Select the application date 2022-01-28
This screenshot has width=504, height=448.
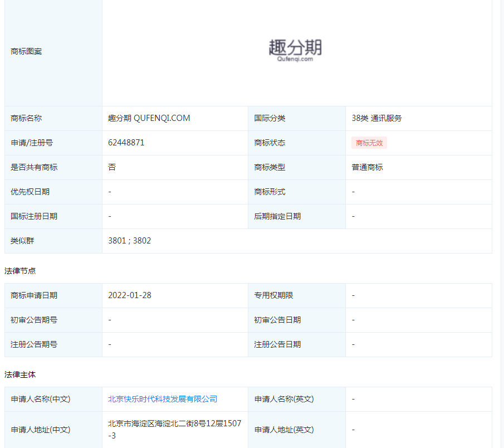(130, 295)
